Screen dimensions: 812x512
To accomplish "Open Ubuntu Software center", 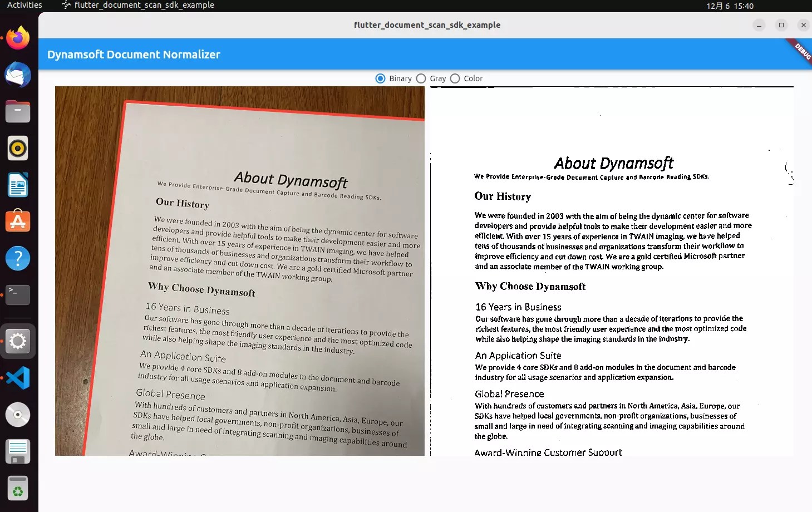I will click(17, 221).
